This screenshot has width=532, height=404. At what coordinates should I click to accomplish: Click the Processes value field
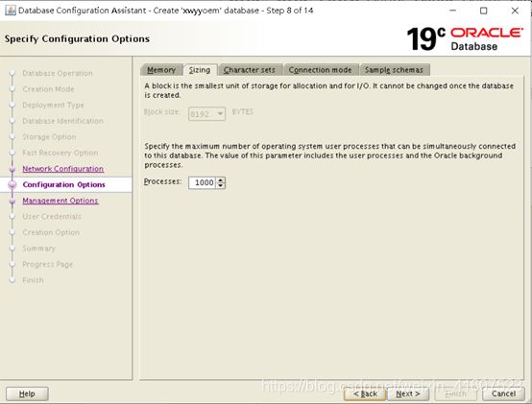203,182
